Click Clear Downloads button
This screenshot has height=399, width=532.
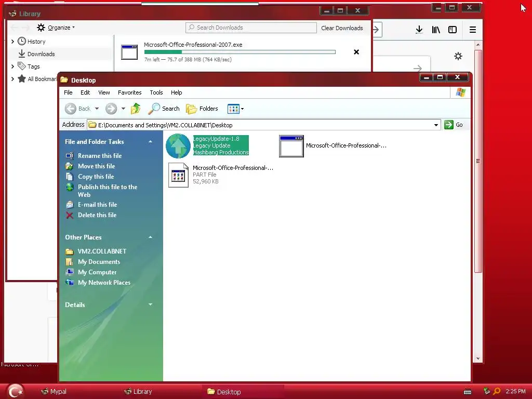click(x=342, y=28)
